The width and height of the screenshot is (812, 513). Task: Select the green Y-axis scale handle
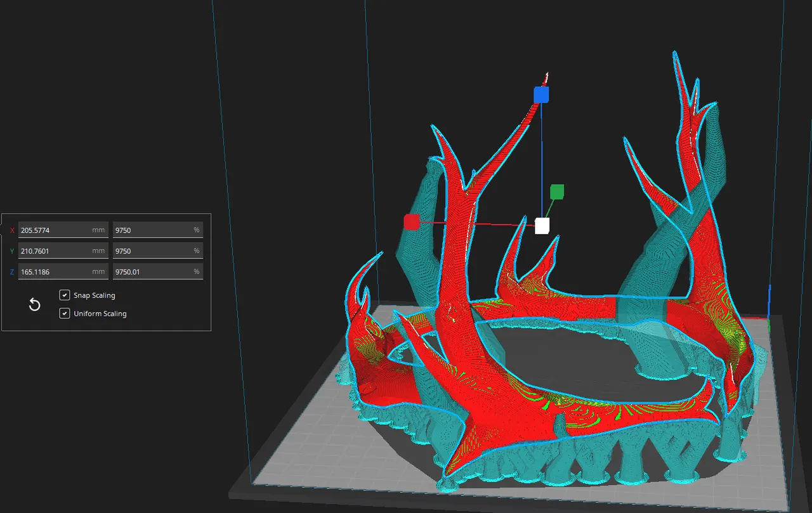(557, 192)
